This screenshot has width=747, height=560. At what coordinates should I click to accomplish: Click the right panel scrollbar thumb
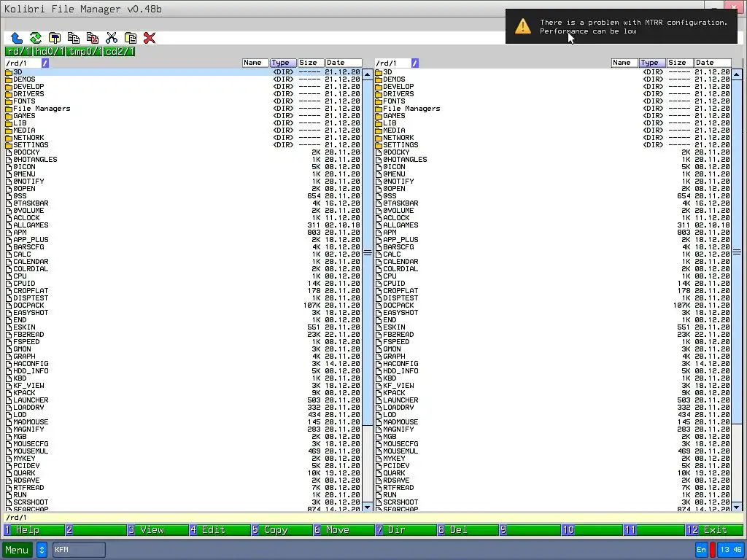point(737,252)
